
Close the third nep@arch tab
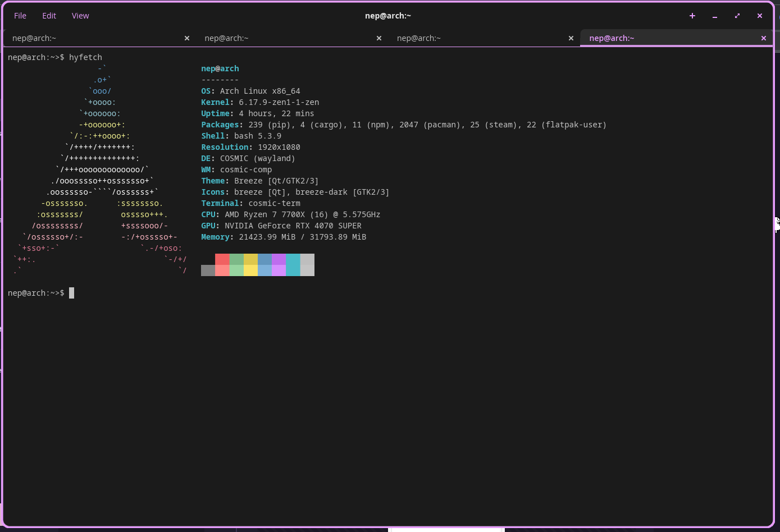(571, 38)
